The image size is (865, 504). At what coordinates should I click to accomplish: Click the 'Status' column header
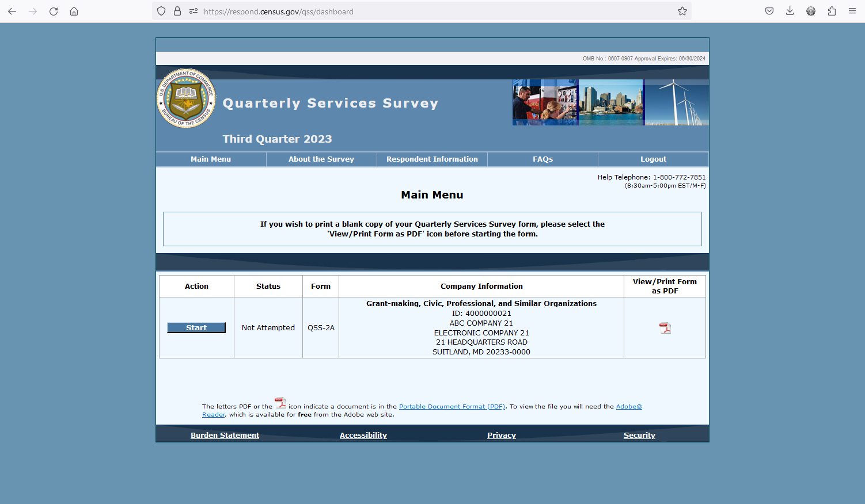(268, 287)
